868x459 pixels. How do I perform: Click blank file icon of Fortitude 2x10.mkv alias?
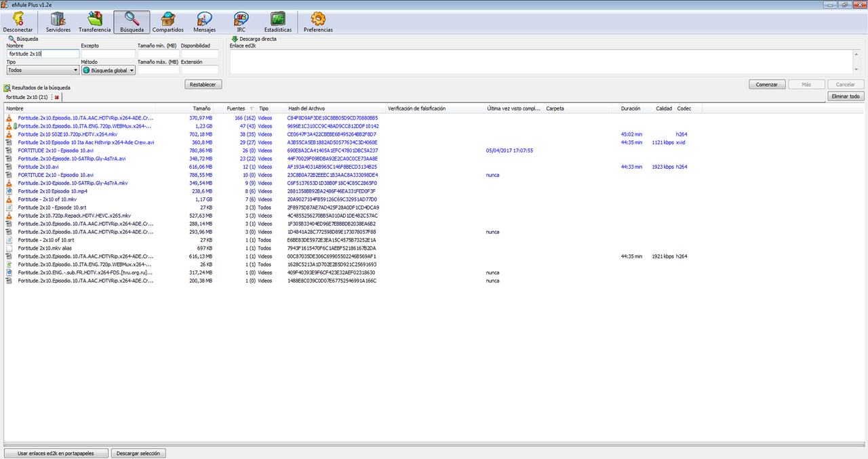pos(9,248)
